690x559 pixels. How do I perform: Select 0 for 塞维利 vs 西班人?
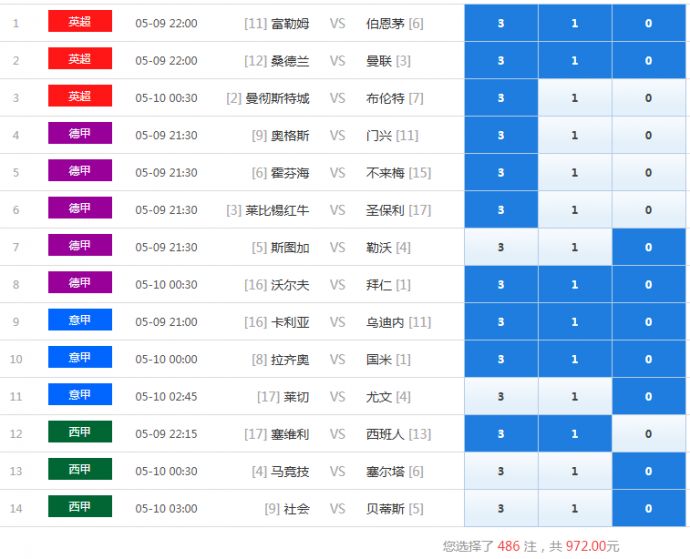[x=649, y=434]
